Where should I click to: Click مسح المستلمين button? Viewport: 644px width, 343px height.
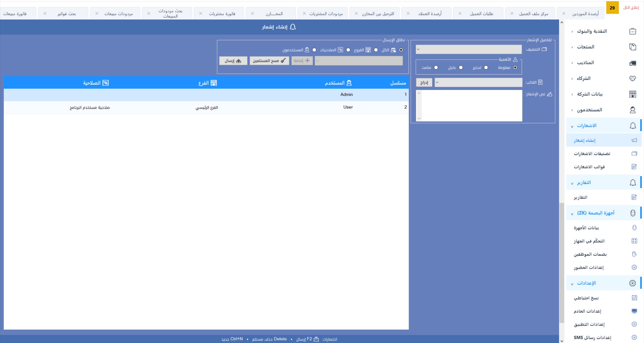[269, 61]
